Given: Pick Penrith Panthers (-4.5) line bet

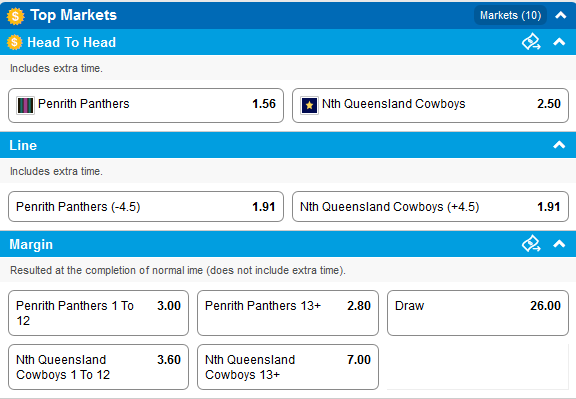Looking at the screenshot, I should [x=146, y=206].
